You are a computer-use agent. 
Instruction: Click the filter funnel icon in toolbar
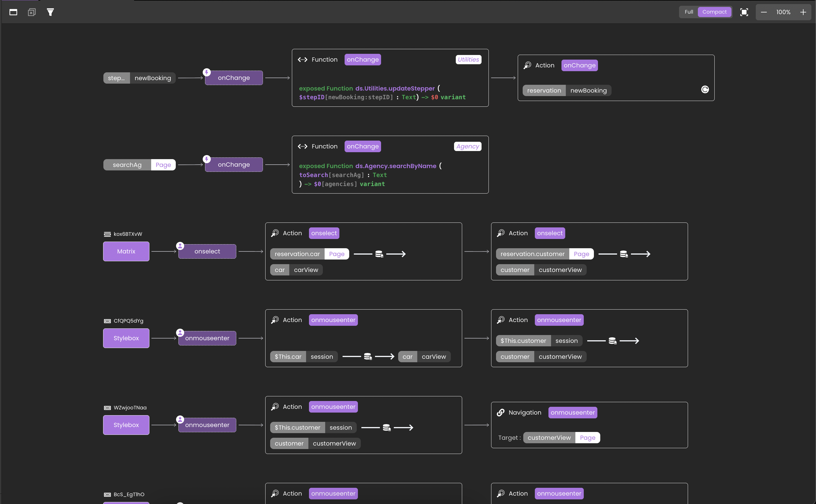tap(50, 12)
